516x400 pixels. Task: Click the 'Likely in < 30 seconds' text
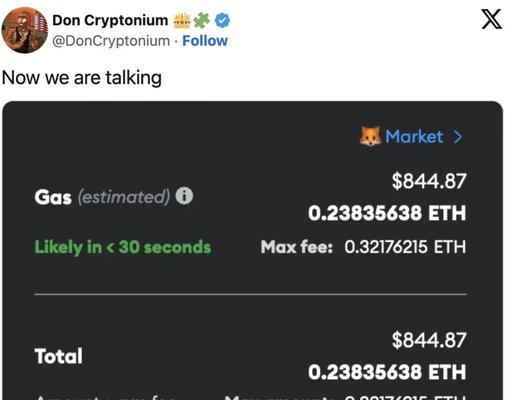pos(123,247)
